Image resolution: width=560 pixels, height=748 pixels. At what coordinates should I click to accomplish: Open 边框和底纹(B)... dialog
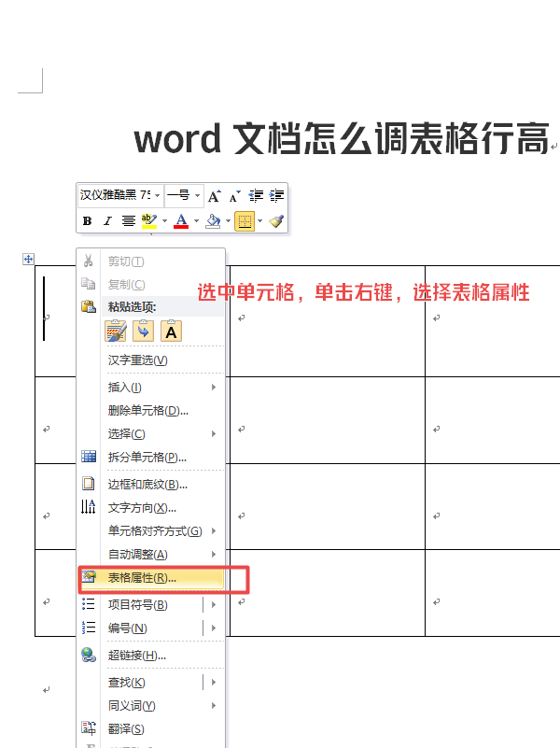point(149,485)
